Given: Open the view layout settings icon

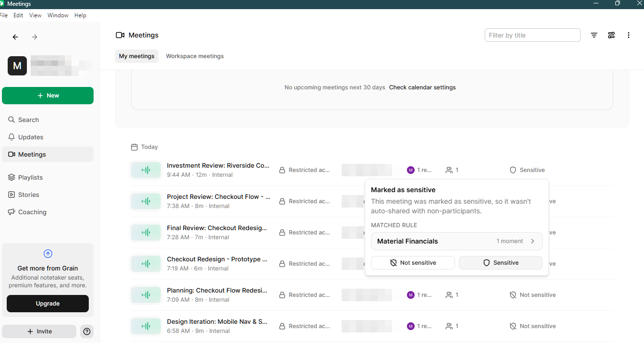Looking at the screenshot, I should pyautogui.click(x=611, y=35).
